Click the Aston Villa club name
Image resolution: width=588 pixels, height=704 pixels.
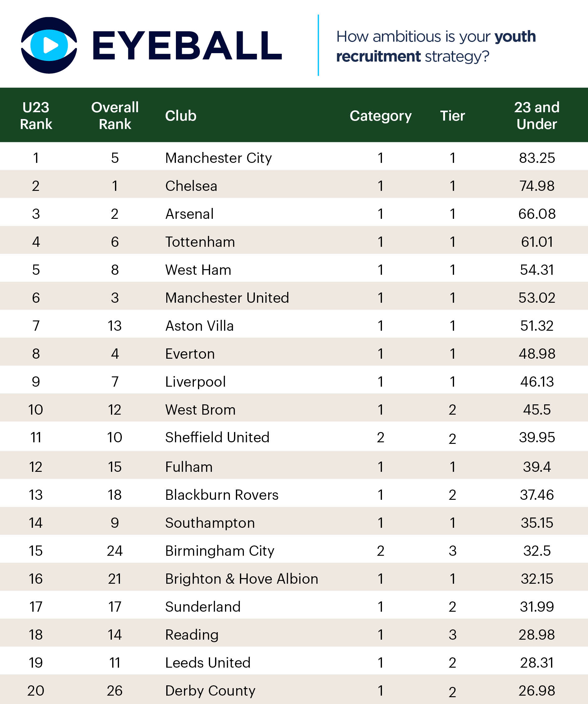coord(200,326)
